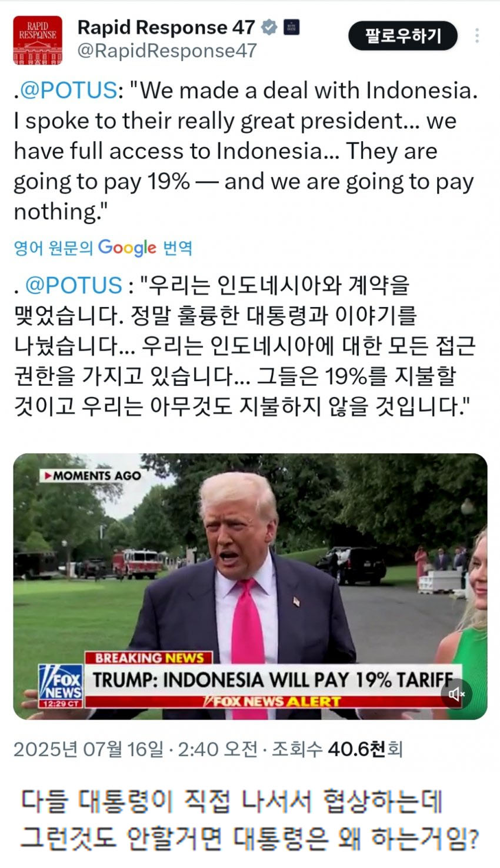Click the MOMENTS AGO label on video
This screenshot has width=500, height=868.
[92, 476]
